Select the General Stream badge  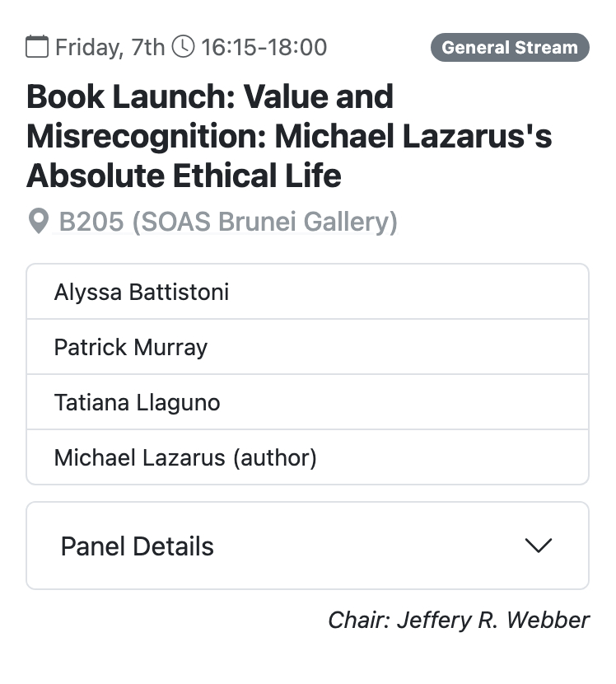click(x=510, y=48)
